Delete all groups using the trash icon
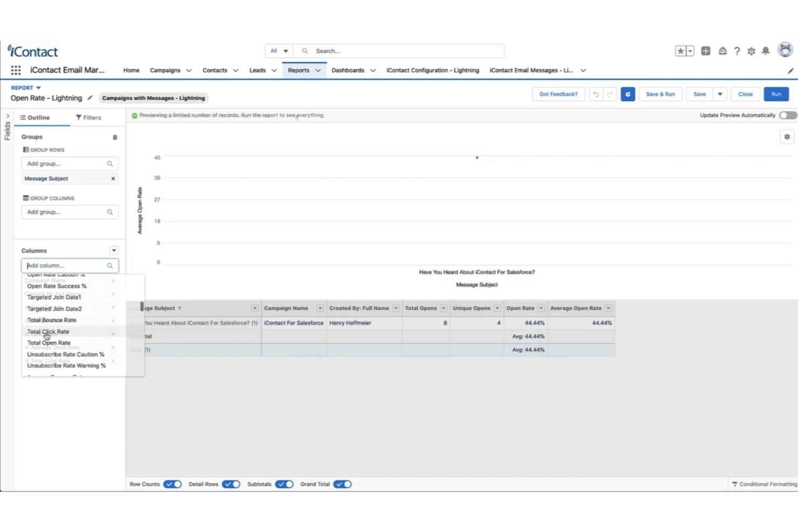This screenshot has height=532, width=798. [114, 137]
